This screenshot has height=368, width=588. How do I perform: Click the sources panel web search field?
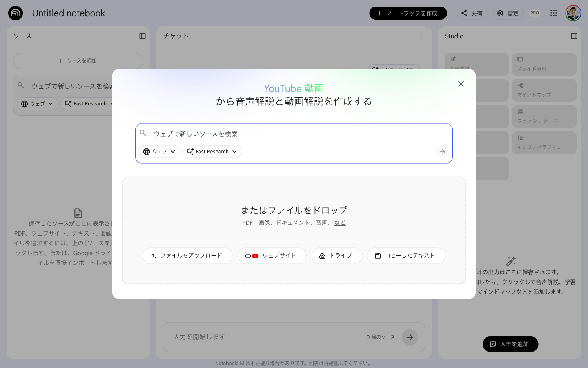click(73, 86)
